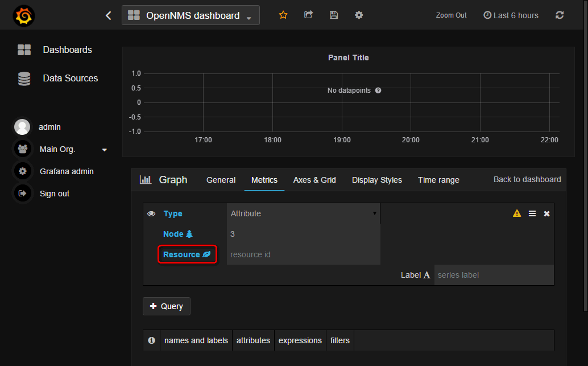Open names and labels help tab
The height and width of the screenshot is (366, 588).
pos(196,340)
